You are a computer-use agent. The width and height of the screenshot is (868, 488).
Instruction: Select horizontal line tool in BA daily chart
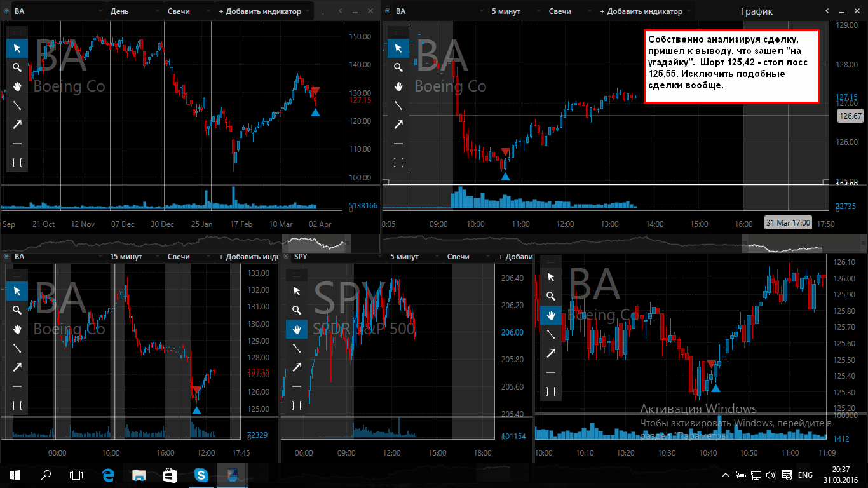(17, 144)
